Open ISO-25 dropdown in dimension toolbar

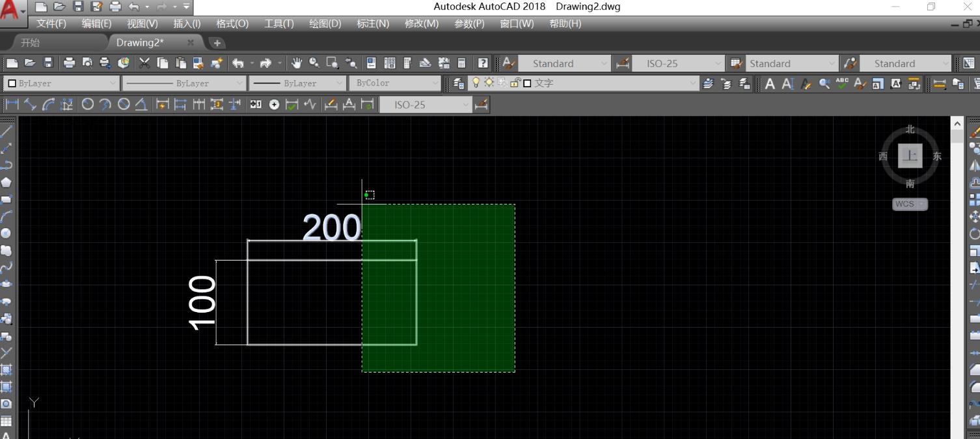click(425, 105)
